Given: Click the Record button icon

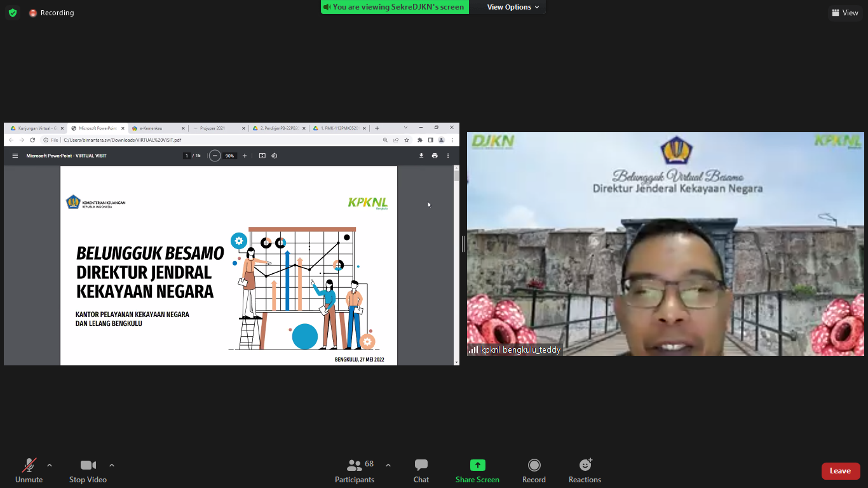Looking at the screenshot, I should tap(534, 465).
